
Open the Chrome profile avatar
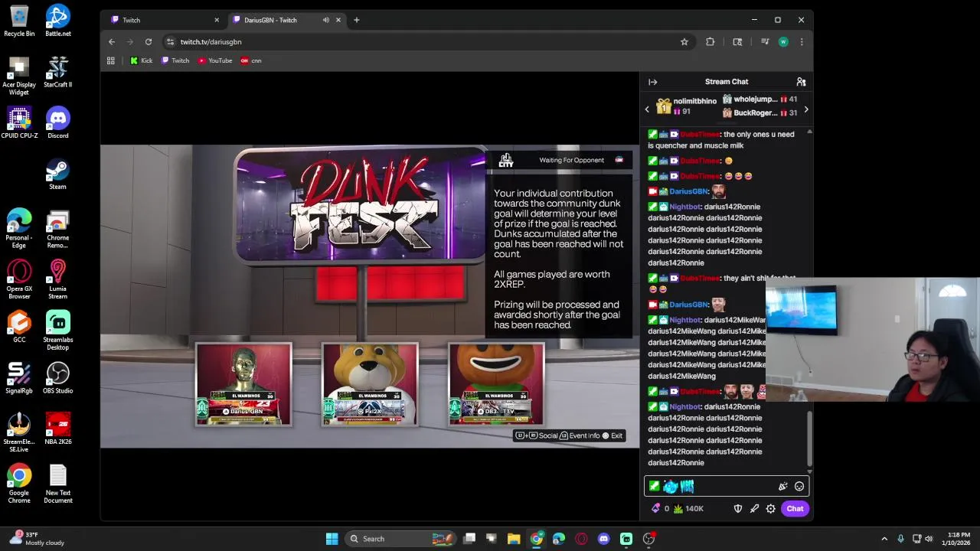[783, 42]
